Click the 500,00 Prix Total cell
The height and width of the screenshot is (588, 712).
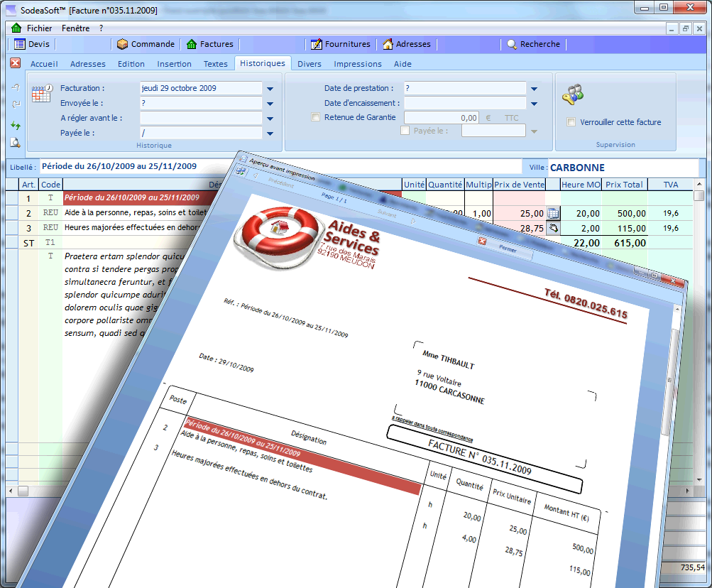[x=625, y=213]
